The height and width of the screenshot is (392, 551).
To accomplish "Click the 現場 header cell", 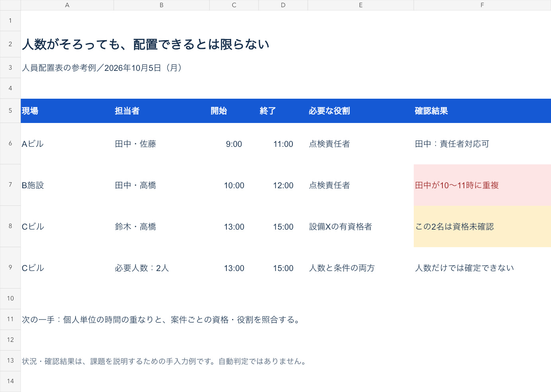I will [x=67, y=111].
